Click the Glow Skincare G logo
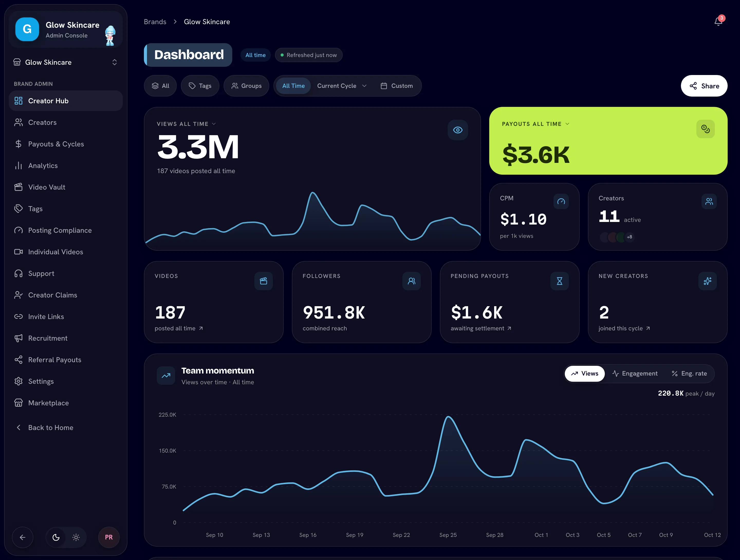This screenshot has width=740, height=560. coord(27,30)
